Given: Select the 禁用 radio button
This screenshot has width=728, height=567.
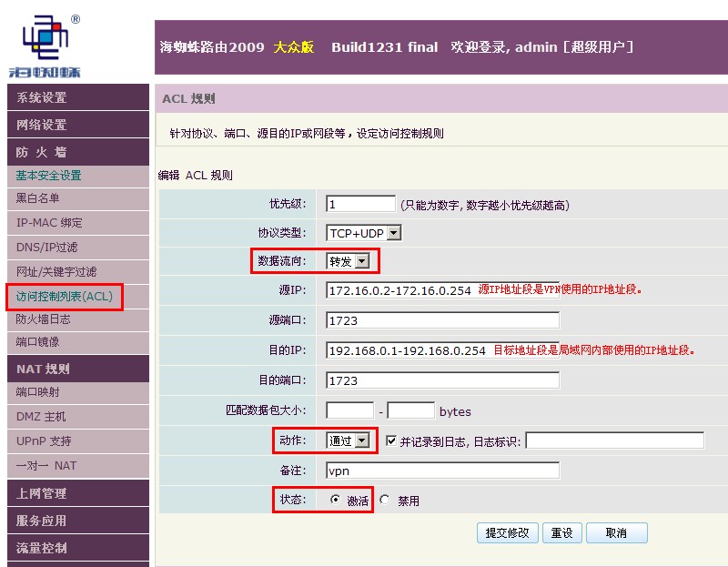Looking at the screenshot, I should [385, 500].
